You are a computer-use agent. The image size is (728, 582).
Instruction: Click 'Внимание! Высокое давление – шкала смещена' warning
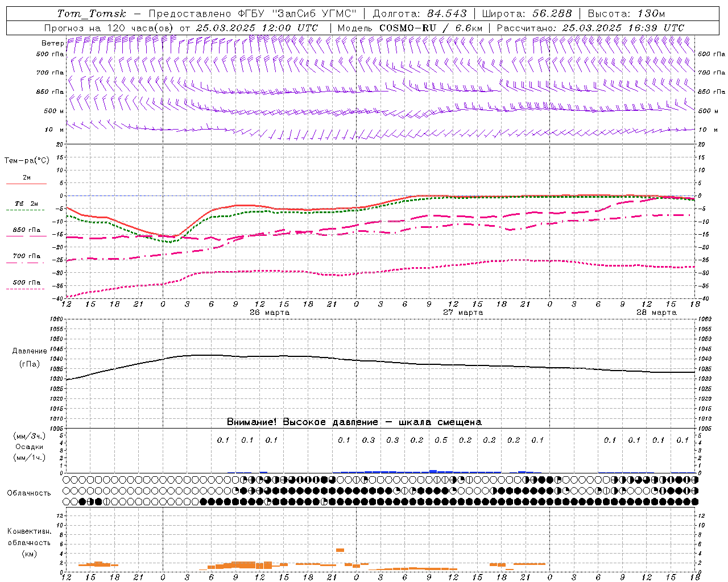coord(354,422)
